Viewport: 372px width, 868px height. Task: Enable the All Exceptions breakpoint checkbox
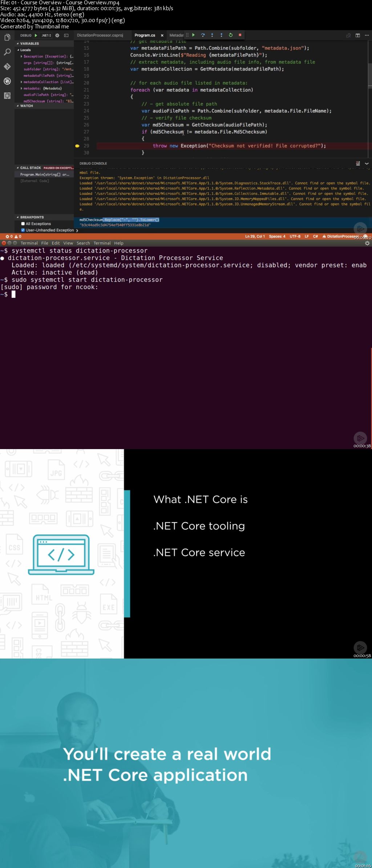(x=23, y=224)
